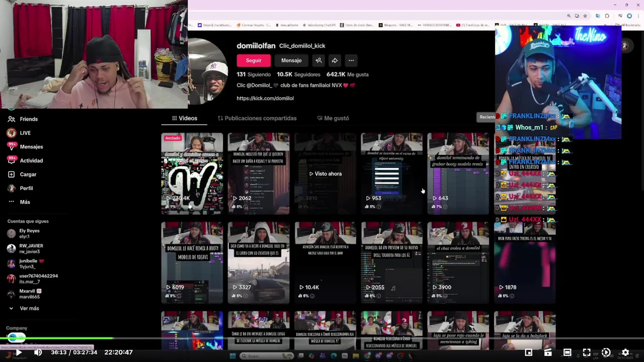644x362 pixels.
Task: Switch to the Videos tab
Action: tap(185, 118)
